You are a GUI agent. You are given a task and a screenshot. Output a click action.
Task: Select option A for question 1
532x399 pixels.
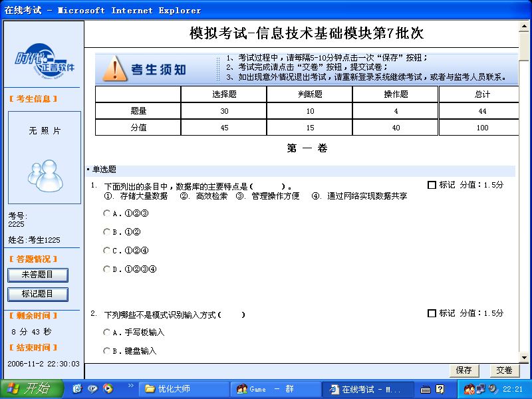point(106,213)
